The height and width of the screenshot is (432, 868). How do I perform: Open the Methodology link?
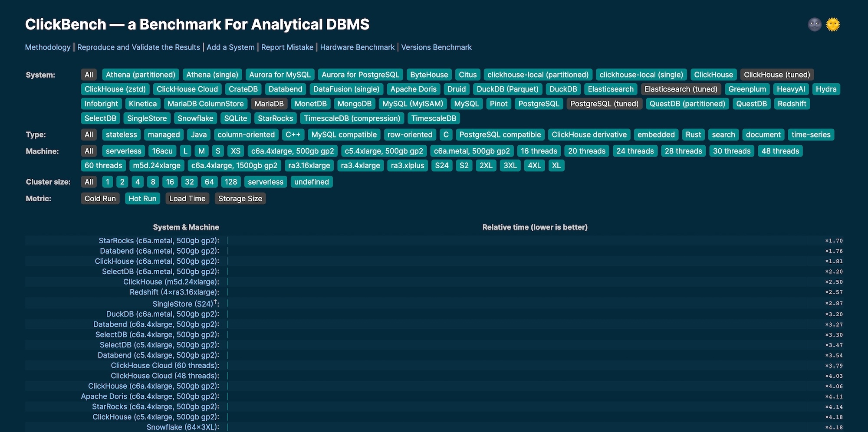click(x=48, y=47)
